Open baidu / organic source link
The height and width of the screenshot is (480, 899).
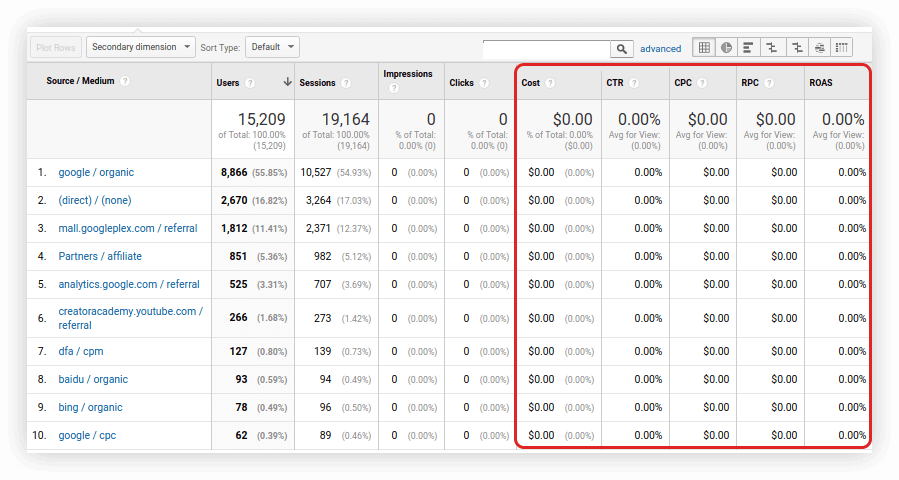pos(93,379)
